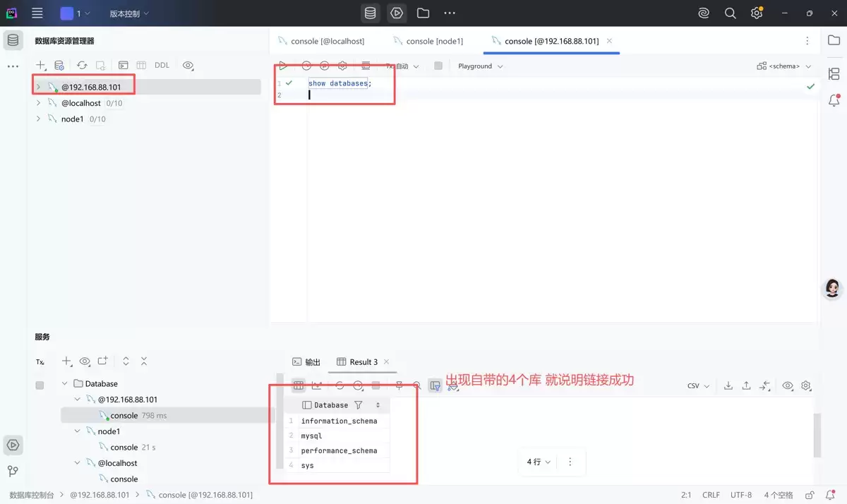Screen dimensions: 847x504
Task: Select the console 798 ms item in Services
Action: coord(167,416)
